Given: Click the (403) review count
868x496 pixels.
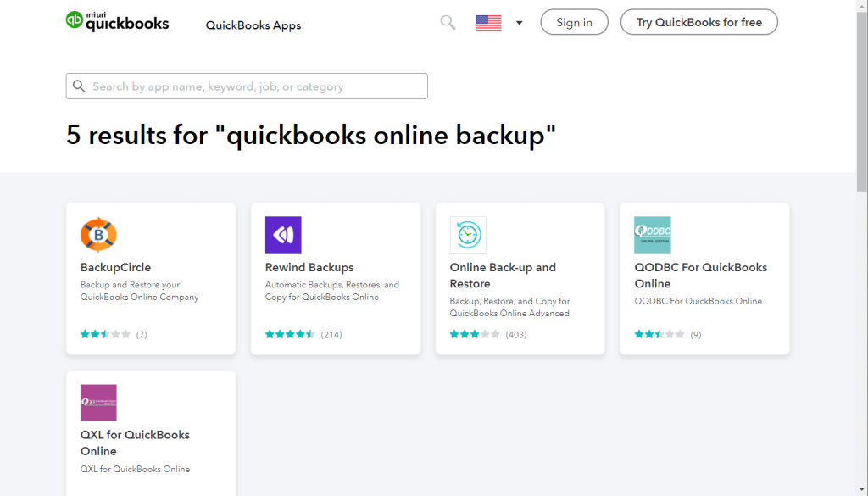Looking at the screenshot, I should (516, 334).
